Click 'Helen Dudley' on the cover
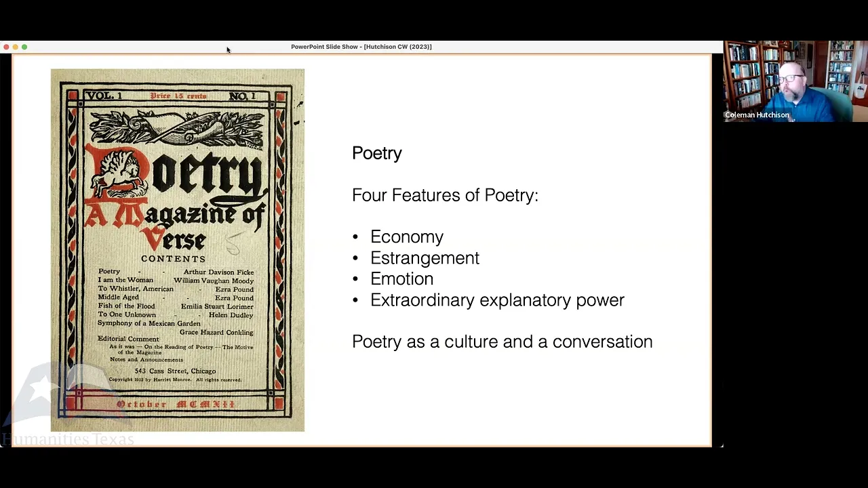The height and width of the screenshot is (488, 868). point(231,315)
